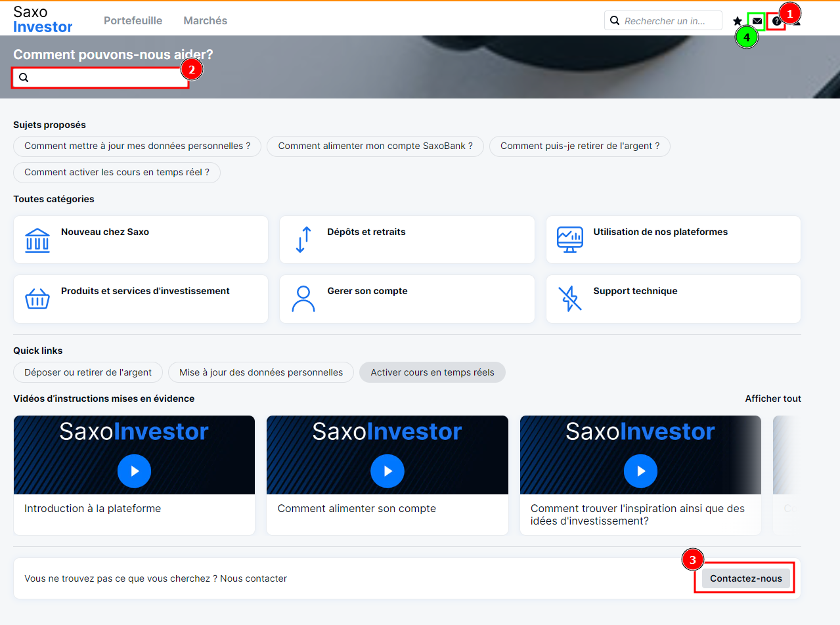Click Déposer ou retirer de l'argent quick link
The height and width of the screenshot is (625, 840).
(x=88, y=372)
